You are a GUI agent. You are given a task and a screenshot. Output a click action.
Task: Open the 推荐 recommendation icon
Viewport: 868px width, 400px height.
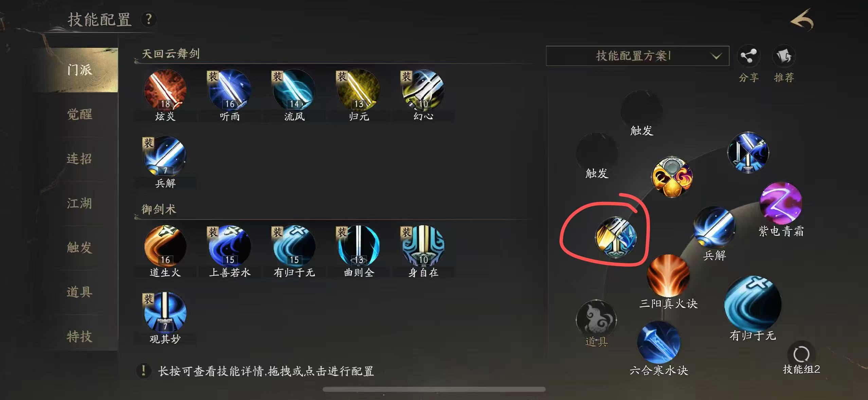(x=784, y=56)
